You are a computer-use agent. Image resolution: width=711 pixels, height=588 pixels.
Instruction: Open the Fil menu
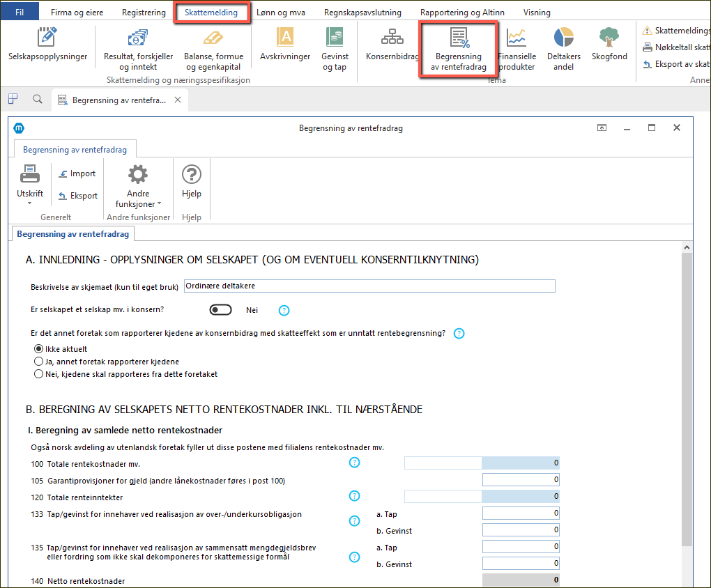tap(20, 13)
